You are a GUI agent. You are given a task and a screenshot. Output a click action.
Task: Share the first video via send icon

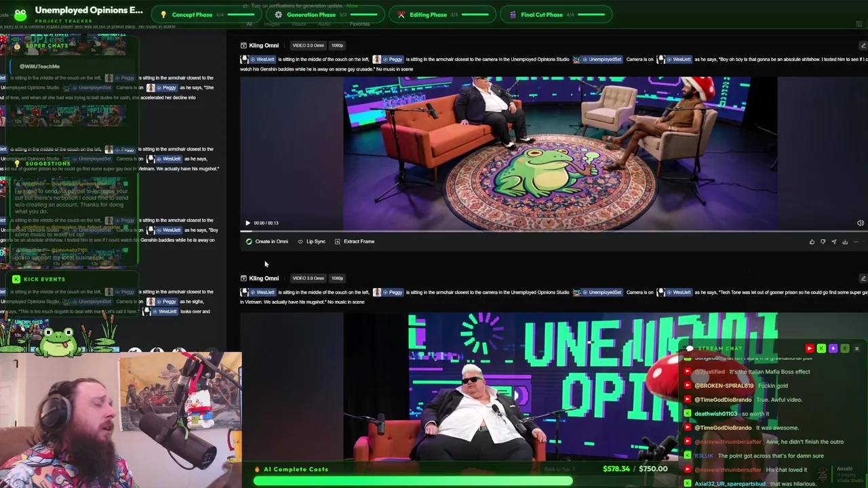click(834, 242)
